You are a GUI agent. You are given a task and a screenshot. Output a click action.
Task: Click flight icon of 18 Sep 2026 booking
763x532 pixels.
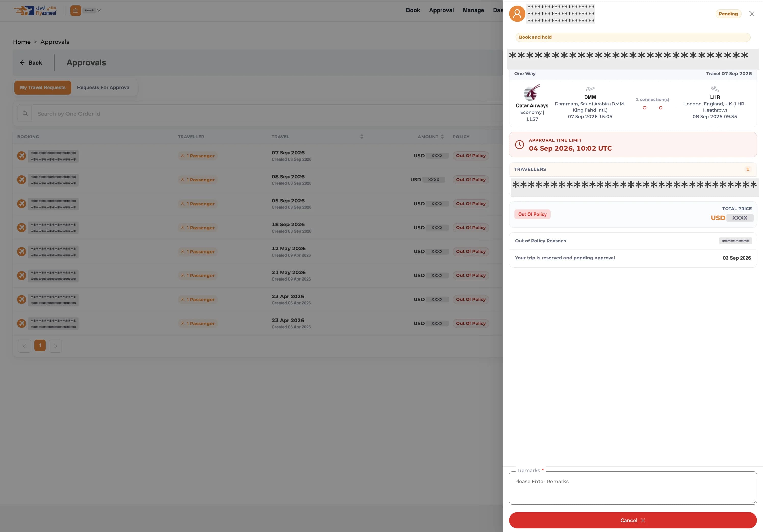pos(22,228)
